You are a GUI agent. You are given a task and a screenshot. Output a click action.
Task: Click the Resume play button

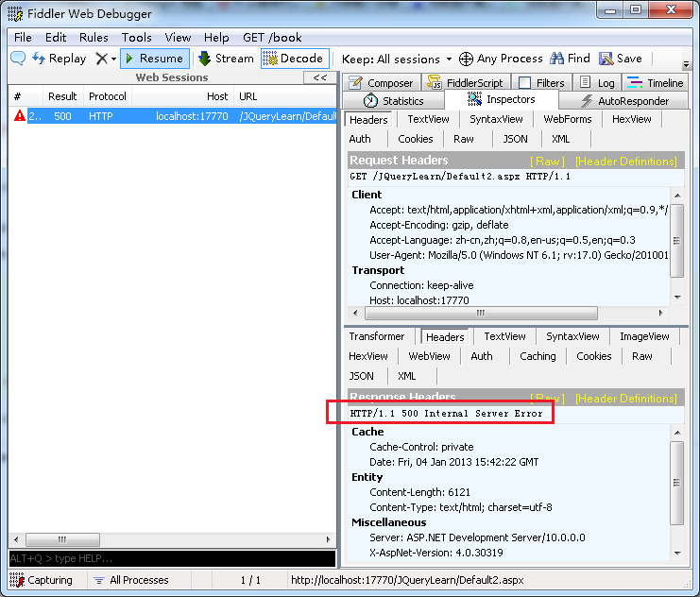point(130,59)
